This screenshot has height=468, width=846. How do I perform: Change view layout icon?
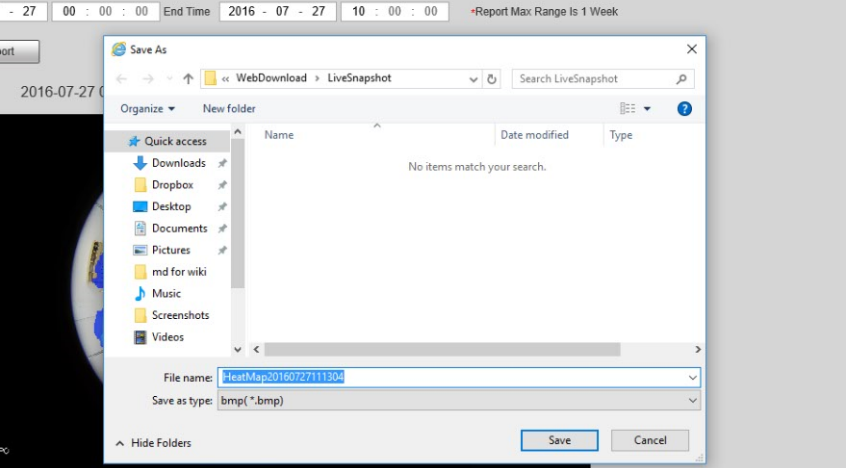(x=627, y=108)
